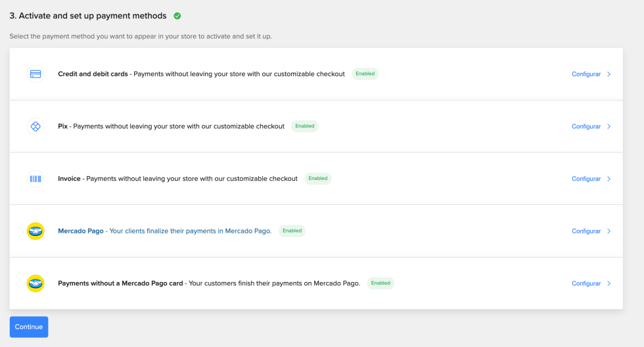The image size is (644, 347).
Task: Select the Mercado Pago title link
Action: pos(81,231)
